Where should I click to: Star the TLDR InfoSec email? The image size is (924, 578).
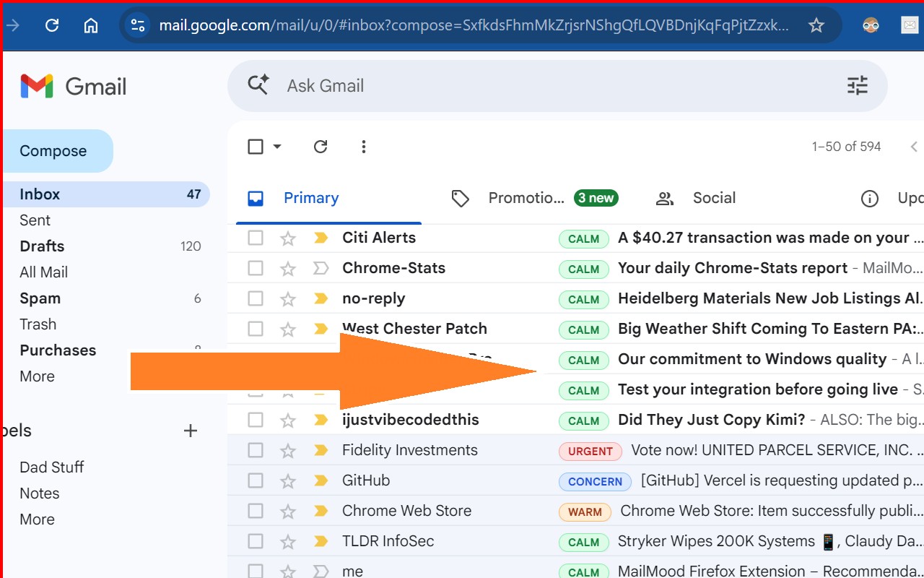tap(288, 541)
